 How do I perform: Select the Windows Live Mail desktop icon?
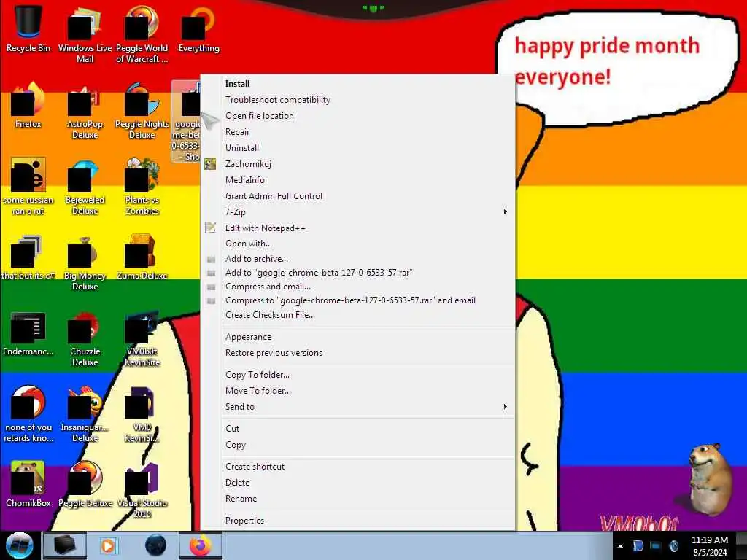(x=85, y=34)
